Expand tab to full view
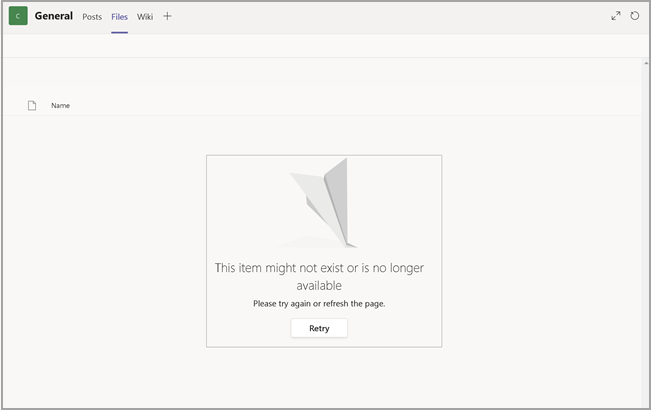This screenshot has height=410, width=651. point(616,16)
